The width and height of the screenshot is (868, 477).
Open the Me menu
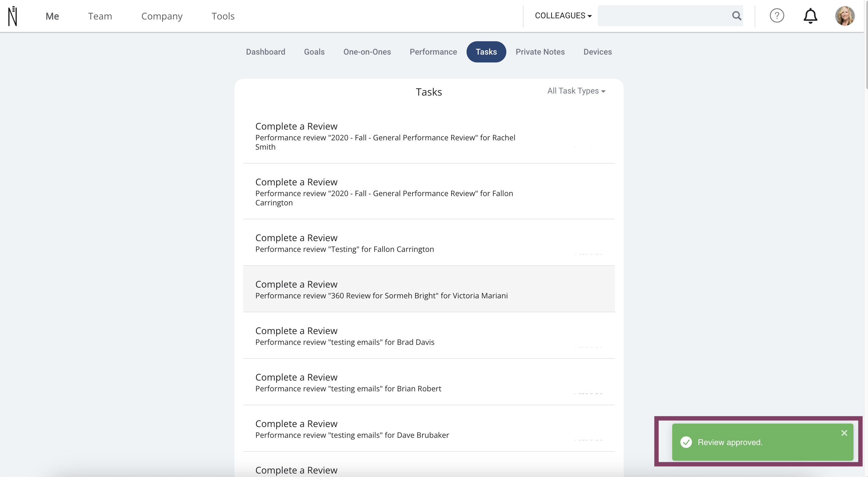[x=52, y=16]
